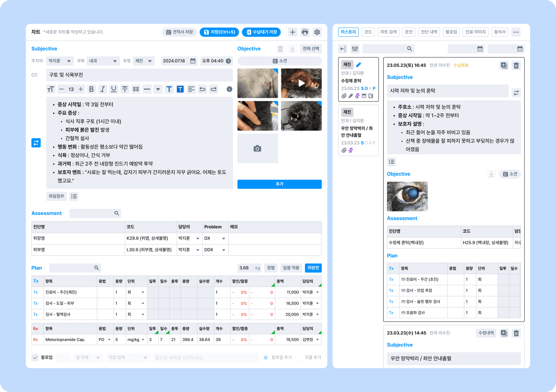The image size is (556, 392).
Task: Toggle the 팔로업 checkbox
Action: tap(35, 358)
